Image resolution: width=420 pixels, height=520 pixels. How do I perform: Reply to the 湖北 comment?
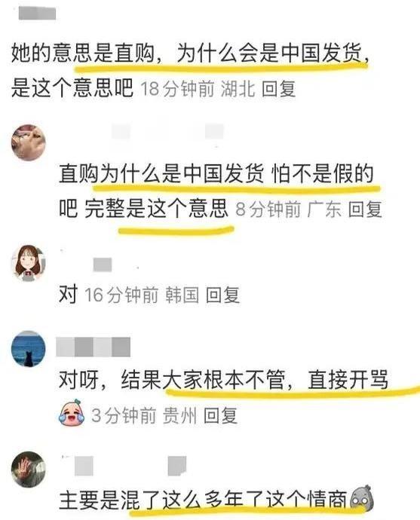click(x=279, y=89)
